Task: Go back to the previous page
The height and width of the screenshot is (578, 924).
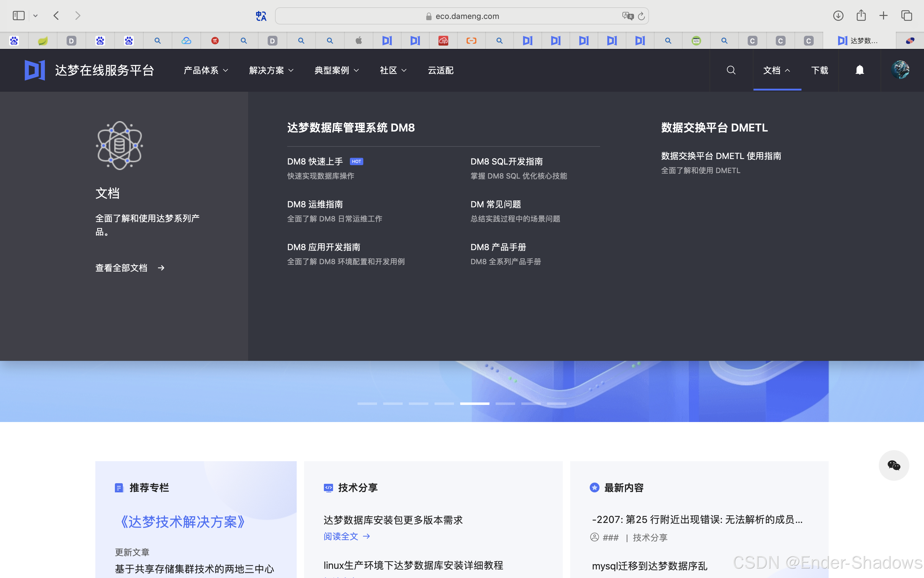Action: 57,16
